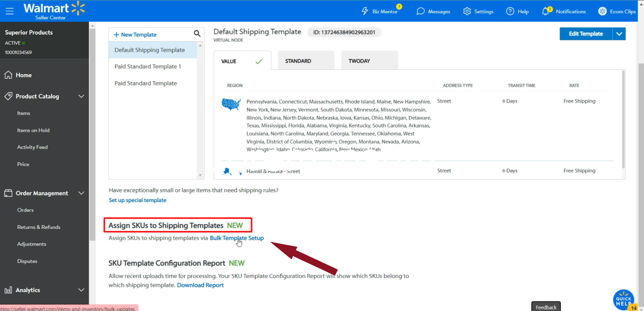The width and height of the screenshot is (644, 311).
Task: Go to Home in sidebar
Action: coord(24,75)
